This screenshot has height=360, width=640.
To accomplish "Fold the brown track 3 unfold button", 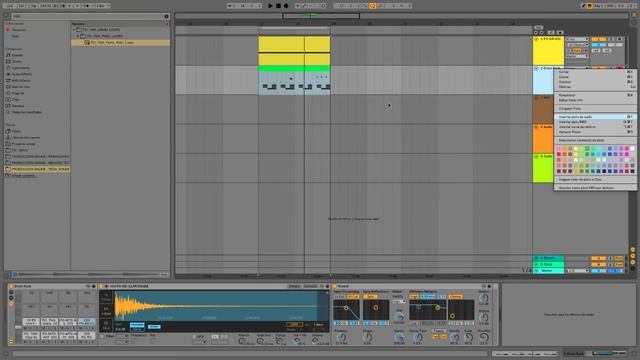I will click(536, 98).
